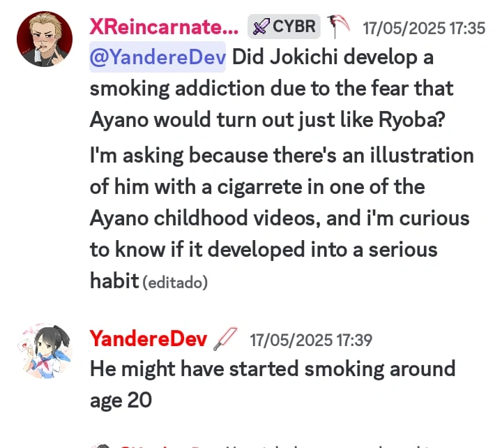The image size is (502, 448).
Task: Click the 'I'm asking because' message paragraph
Action: pyautogui.click(x=282, y=218)
